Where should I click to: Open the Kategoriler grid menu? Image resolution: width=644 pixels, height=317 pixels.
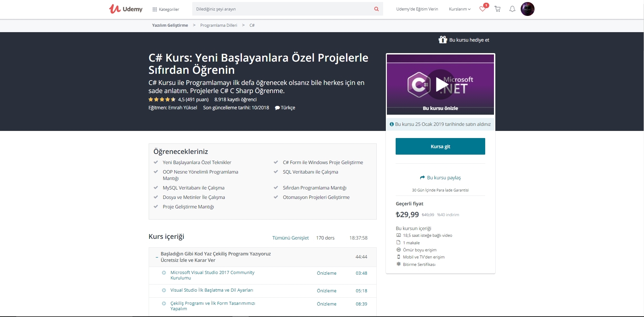(x=166, y=9)
